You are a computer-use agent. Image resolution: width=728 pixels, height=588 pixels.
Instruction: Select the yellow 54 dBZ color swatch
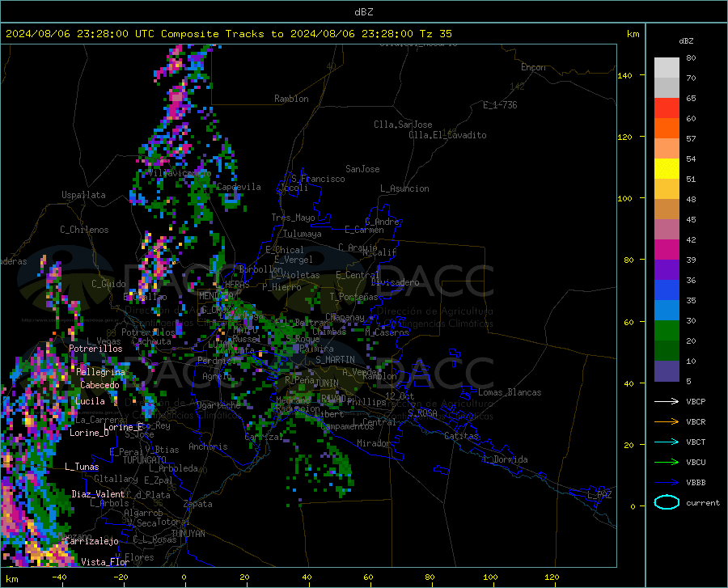[667, 169]
